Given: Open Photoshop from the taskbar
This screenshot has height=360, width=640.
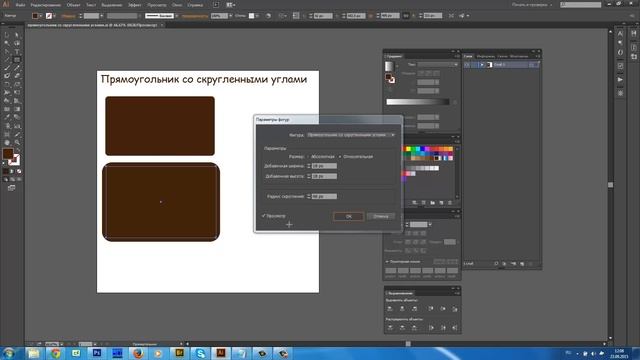Looking at the screenshot, I should [x=97, y=353].
